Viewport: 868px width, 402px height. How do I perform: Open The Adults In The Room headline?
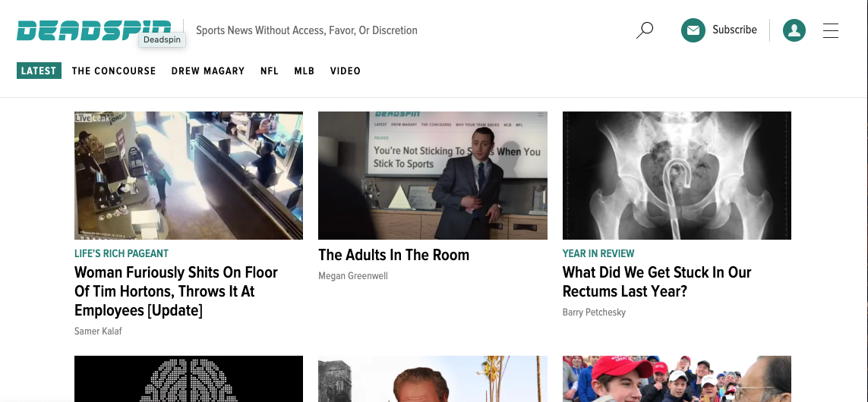click(393, 255)
